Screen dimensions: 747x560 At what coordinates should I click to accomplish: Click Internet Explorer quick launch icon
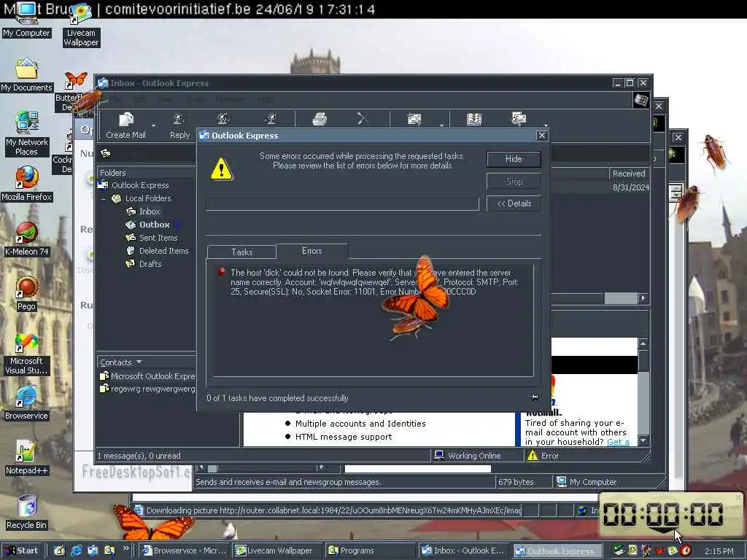point(76,551)
